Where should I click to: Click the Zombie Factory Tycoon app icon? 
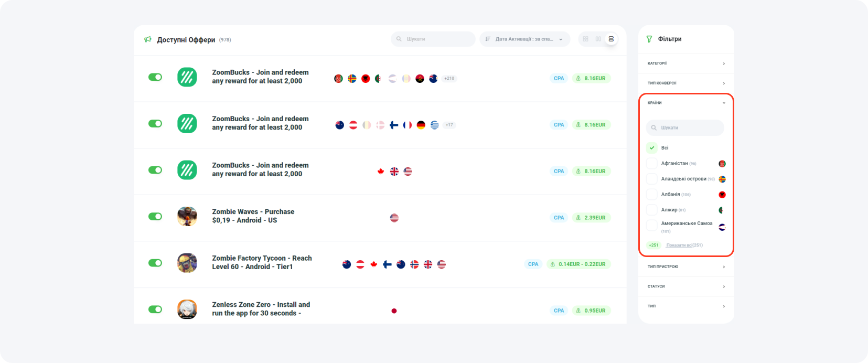coord(187,263)
